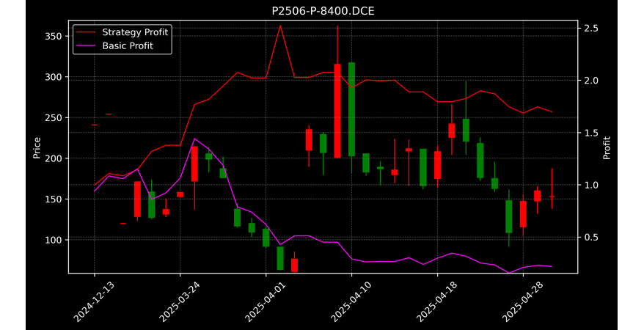Click the 300 price tick label
The height and width of the screenshot is (330, 644).
pos(54,77)
